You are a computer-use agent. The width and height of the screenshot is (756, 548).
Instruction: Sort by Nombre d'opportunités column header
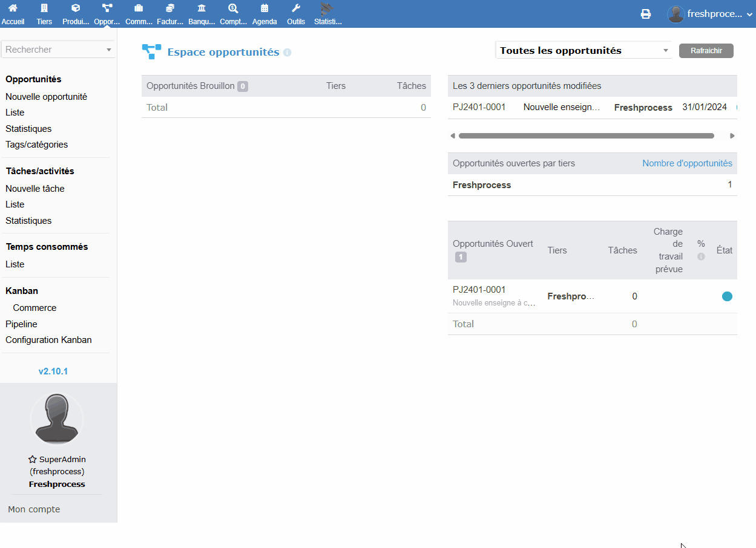(x=687, y=163)
